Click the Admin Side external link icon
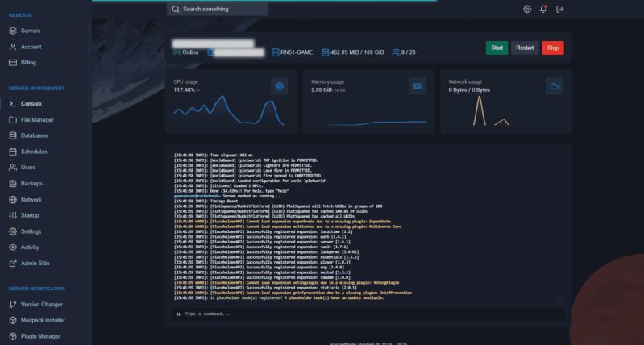 [x=13, y=264]
